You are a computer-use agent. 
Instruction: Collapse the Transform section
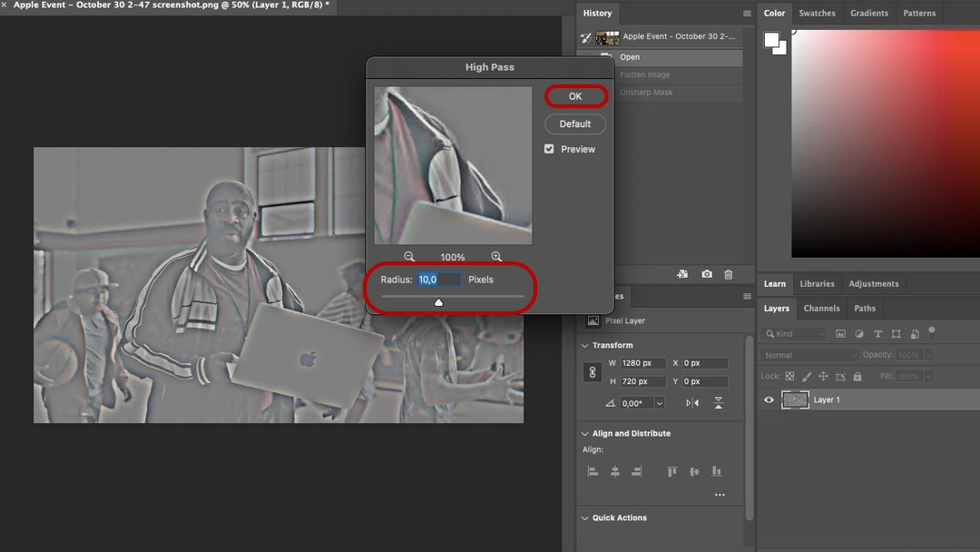[583, 346]
